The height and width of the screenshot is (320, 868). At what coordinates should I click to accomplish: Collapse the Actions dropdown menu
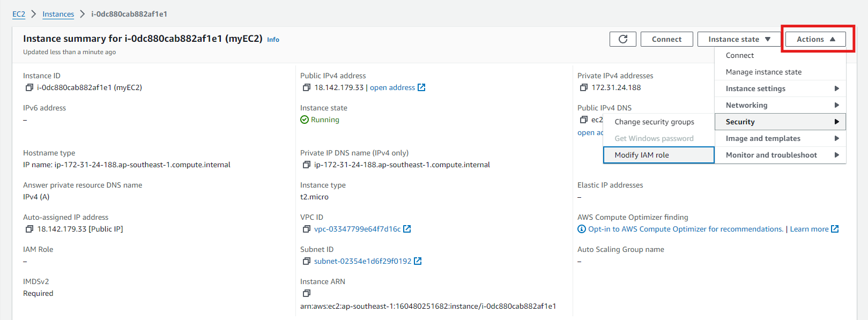coord(815,39)
